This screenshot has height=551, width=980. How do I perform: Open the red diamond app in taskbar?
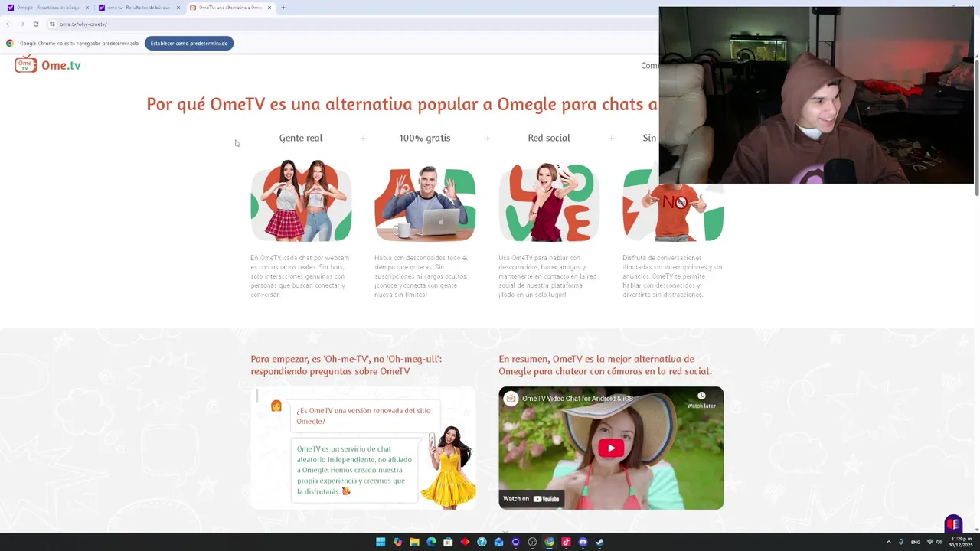pos(465,542)
